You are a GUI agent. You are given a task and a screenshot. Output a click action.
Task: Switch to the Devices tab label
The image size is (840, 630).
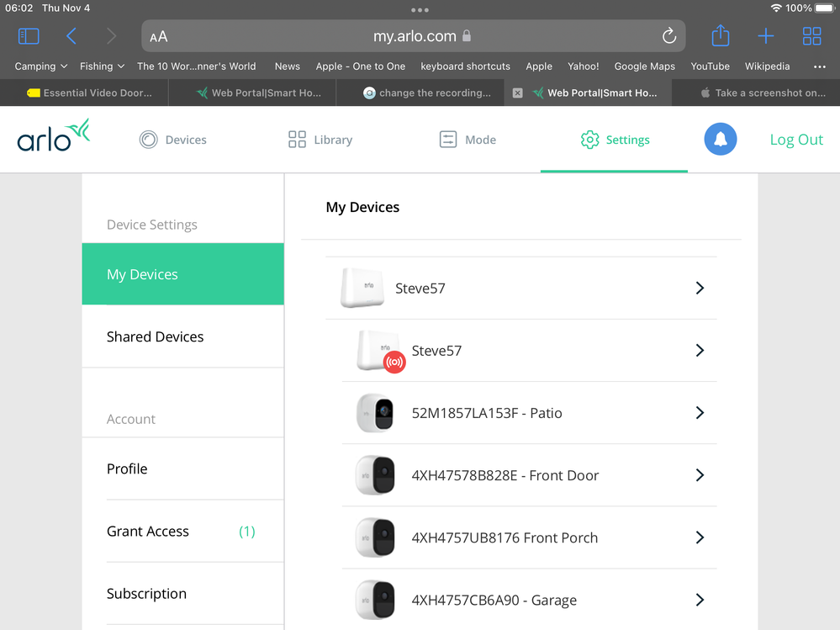point(185,140)
